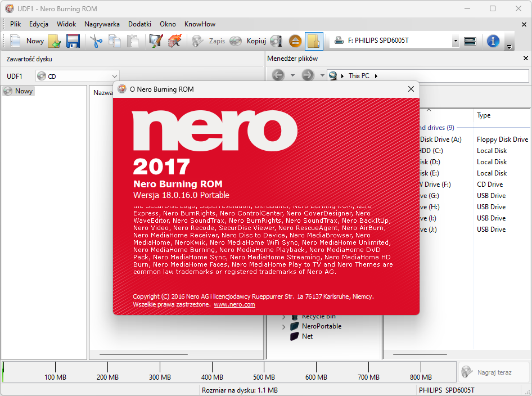Screen dimensions: 532x396
Task: Toggle the file browser panel icon
Action: pos(314,42)
